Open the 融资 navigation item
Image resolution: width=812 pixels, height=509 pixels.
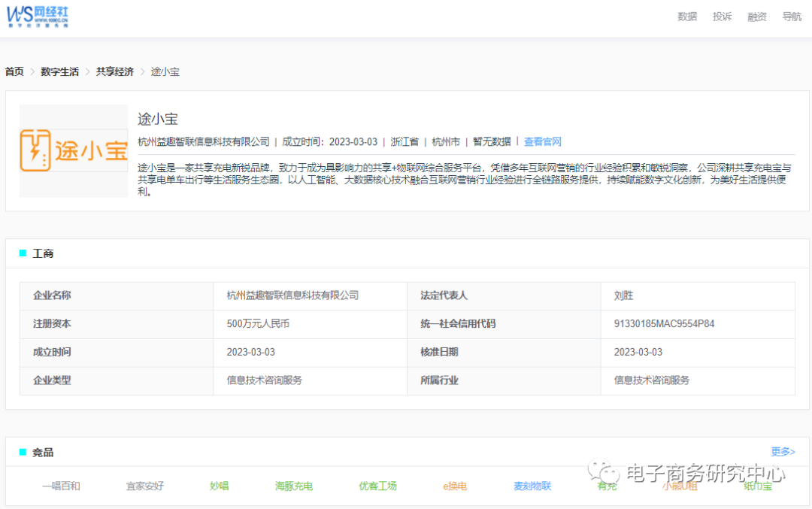click(x=756, y=16)
